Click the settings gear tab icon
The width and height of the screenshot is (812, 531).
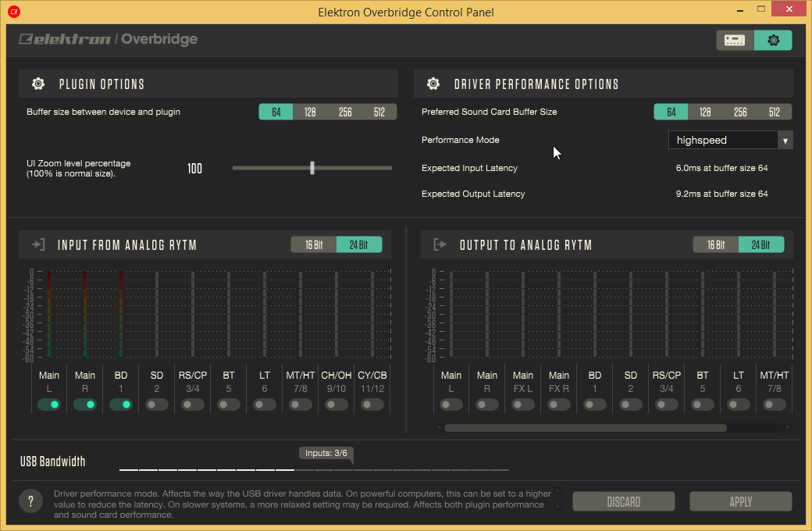pos(773,40)
